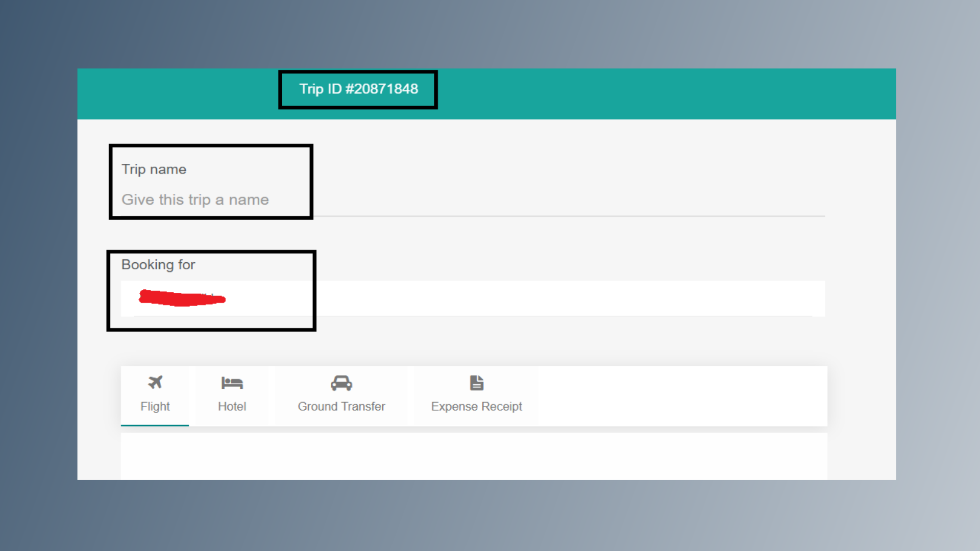Select the redacted traveler name
This screenshot has height=551, width=980.
pos(182,298)
